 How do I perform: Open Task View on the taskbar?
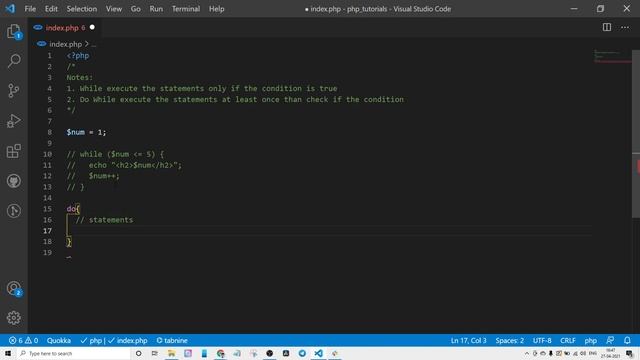tap(155, 353)
